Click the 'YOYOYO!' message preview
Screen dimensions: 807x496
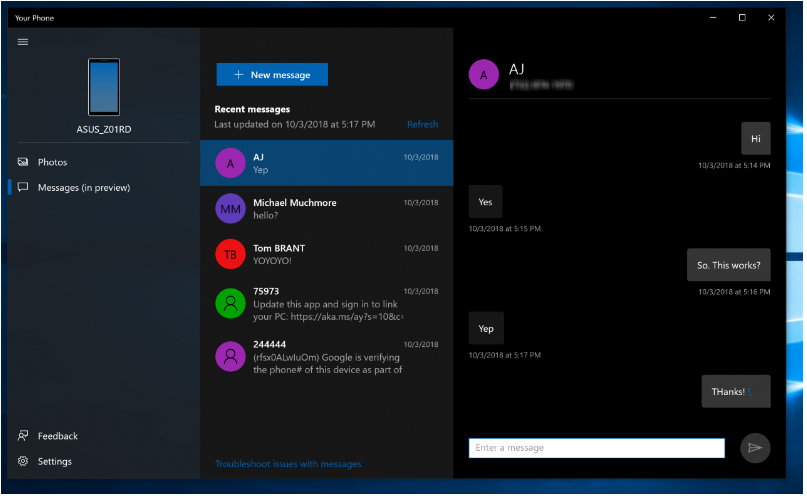point(272,261)
